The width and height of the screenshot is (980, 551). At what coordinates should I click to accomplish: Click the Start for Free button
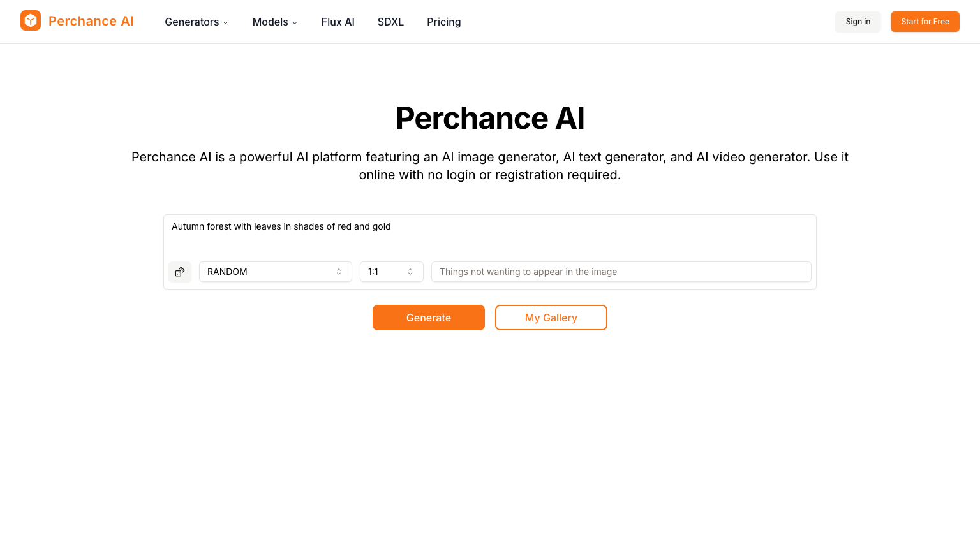coord(924,21)
